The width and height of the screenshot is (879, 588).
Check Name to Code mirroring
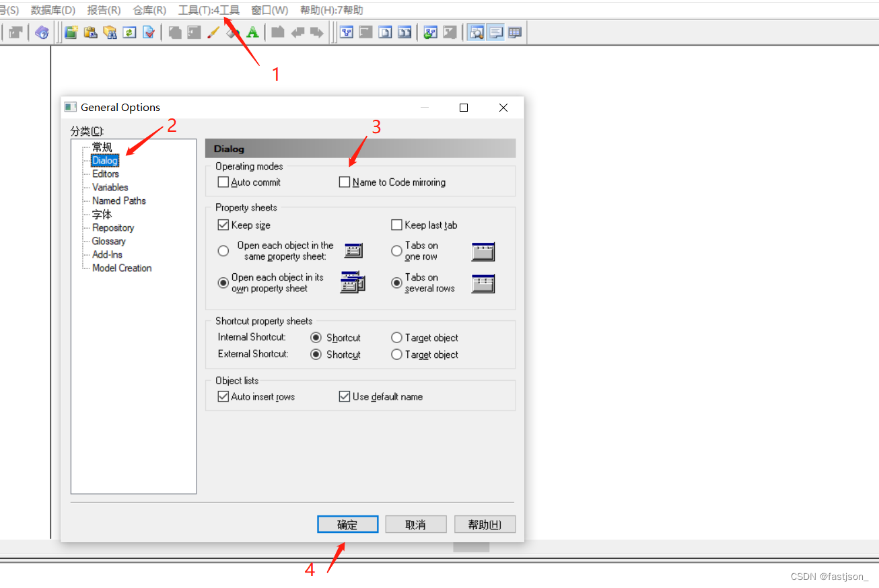[345, 182]
